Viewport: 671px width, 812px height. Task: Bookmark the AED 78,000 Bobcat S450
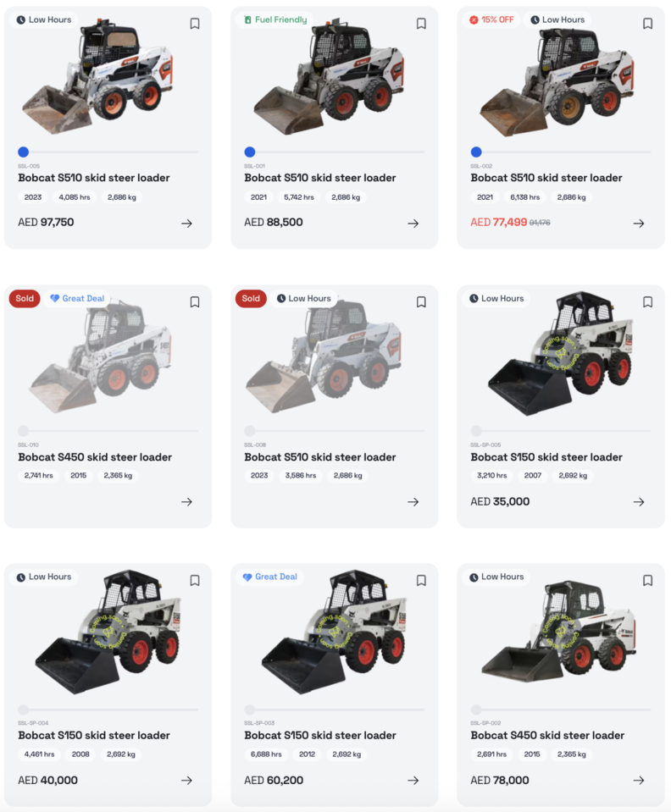tap(647, 581)
